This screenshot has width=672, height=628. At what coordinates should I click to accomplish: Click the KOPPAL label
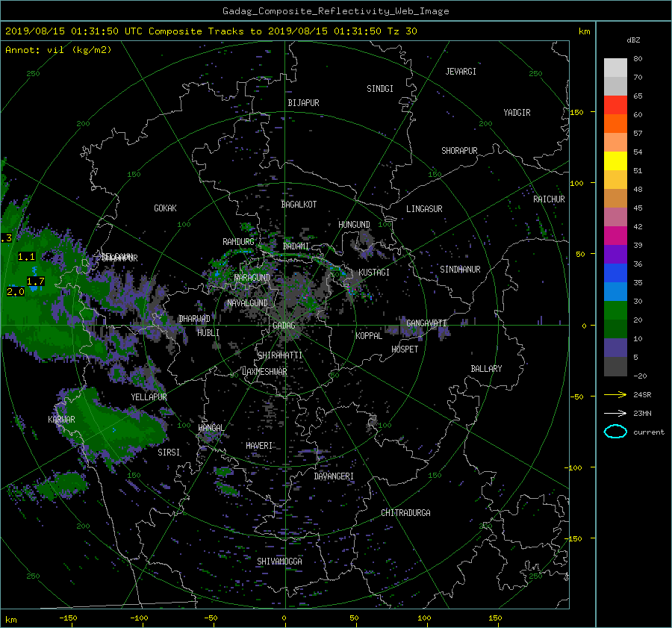(369, 336)
